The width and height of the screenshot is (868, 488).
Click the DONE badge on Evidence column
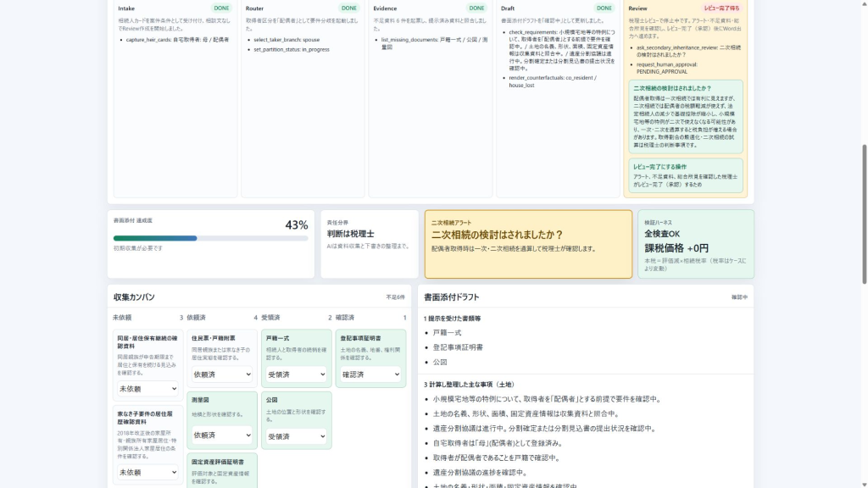pyautogui.click(x=476, y=8)
